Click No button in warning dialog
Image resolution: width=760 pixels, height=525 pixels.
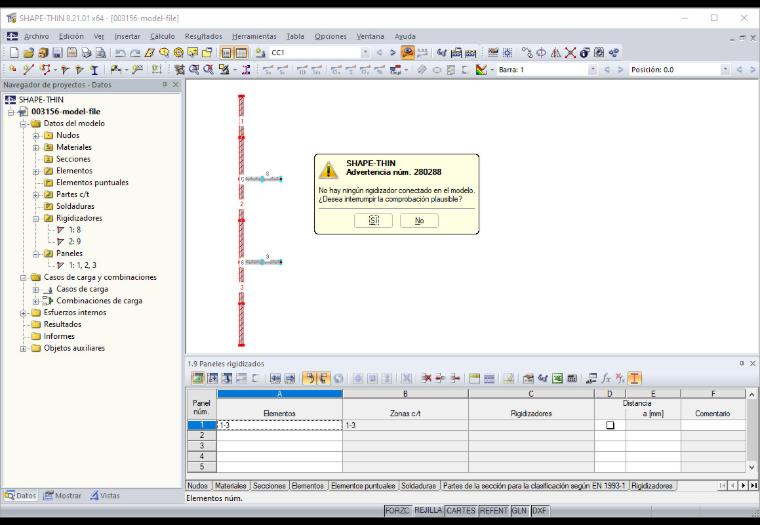tap(419, 221)
